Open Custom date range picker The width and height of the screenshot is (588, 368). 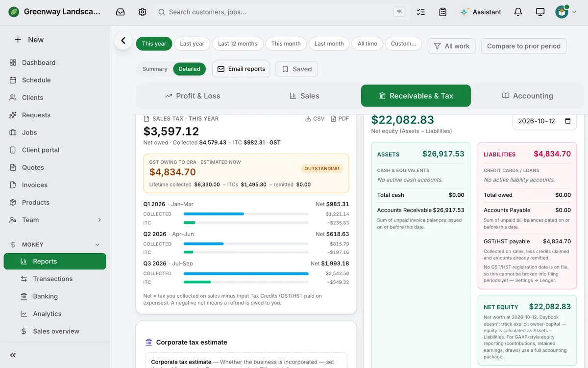(x=404, y=44)
